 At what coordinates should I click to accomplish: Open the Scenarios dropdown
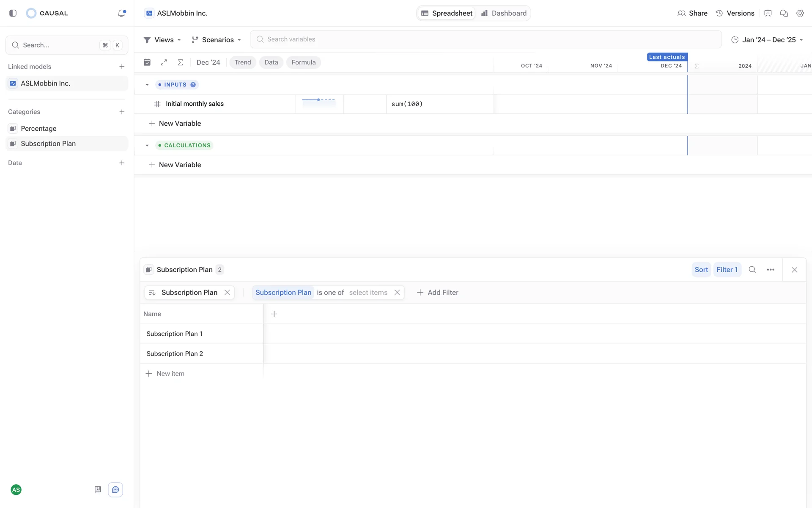216,40
